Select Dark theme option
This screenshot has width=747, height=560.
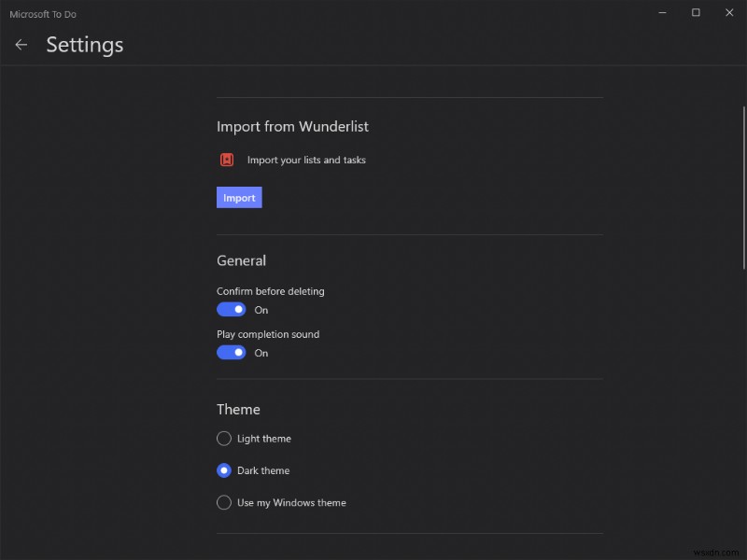[x=224, y=469]
